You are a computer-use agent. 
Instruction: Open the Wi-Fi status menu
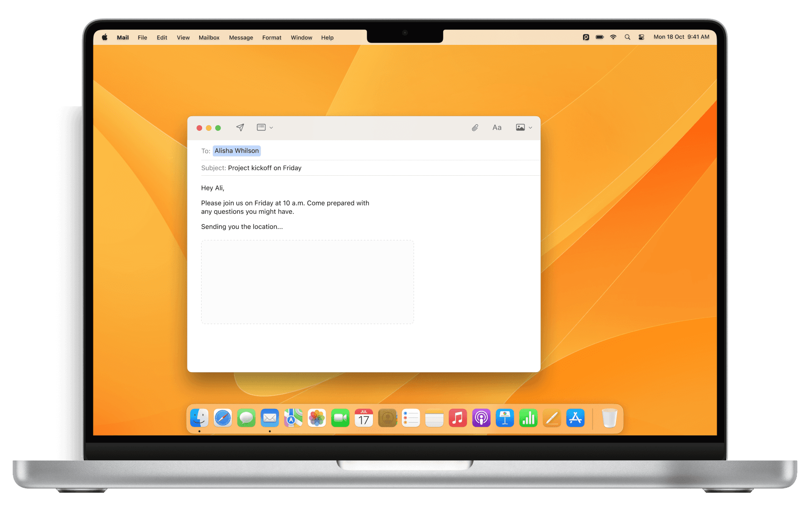(613, 37)
